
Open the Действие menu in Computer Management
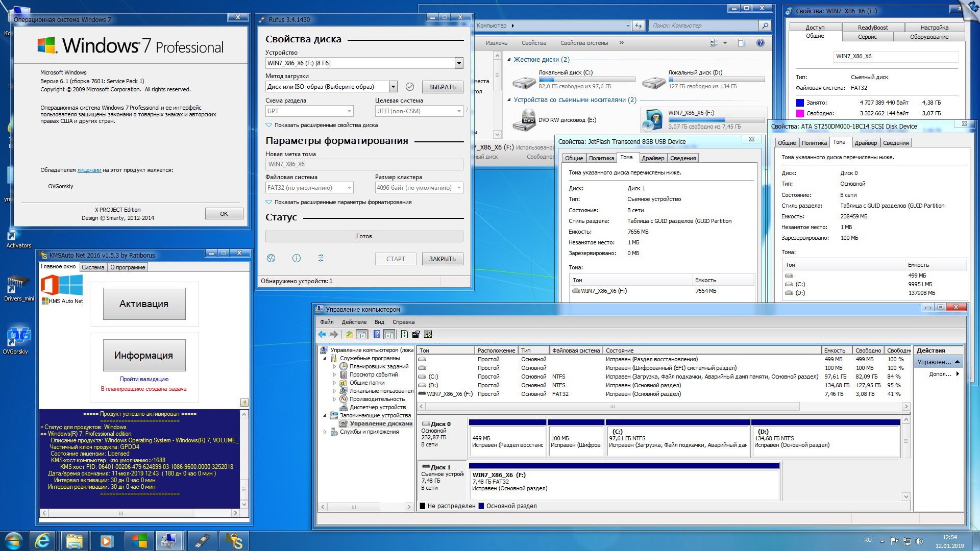[354, 322]
